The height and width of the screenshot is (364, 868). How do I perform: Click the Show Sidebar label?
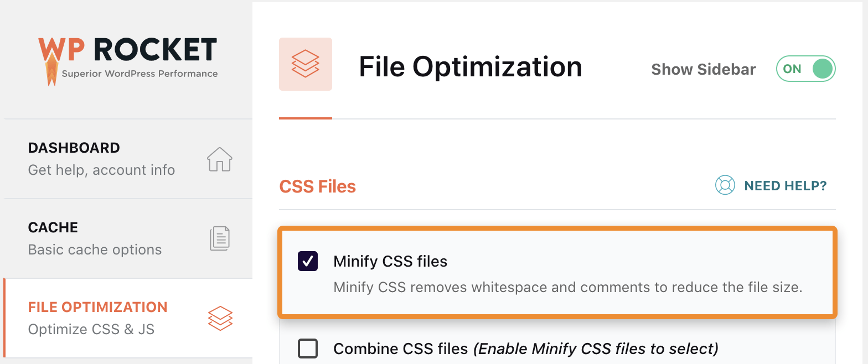coord(703,69)
